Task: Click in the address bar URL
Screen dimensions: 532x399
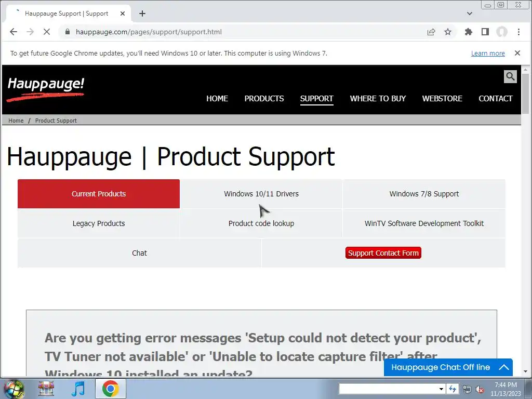Action: click(x=149, y=32)
